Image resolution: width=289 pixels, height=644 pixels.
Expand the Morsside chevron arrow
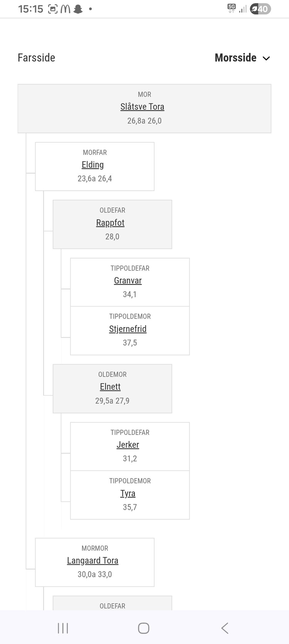(x=266, y=58)
